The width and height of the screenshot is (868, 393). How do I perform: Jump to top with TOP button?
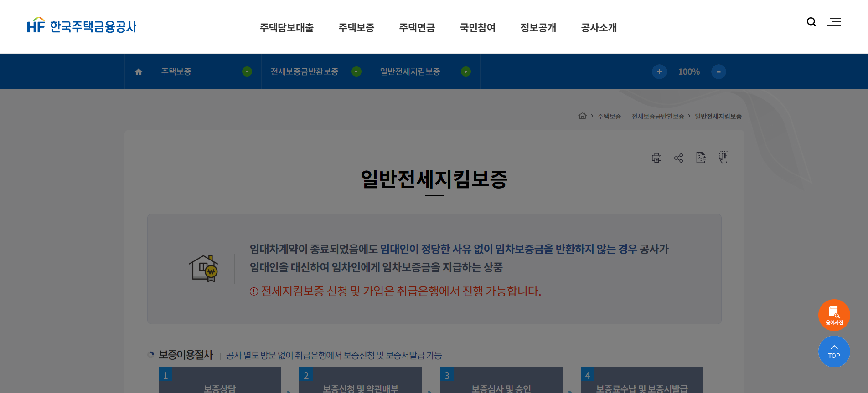pos(834,352)
